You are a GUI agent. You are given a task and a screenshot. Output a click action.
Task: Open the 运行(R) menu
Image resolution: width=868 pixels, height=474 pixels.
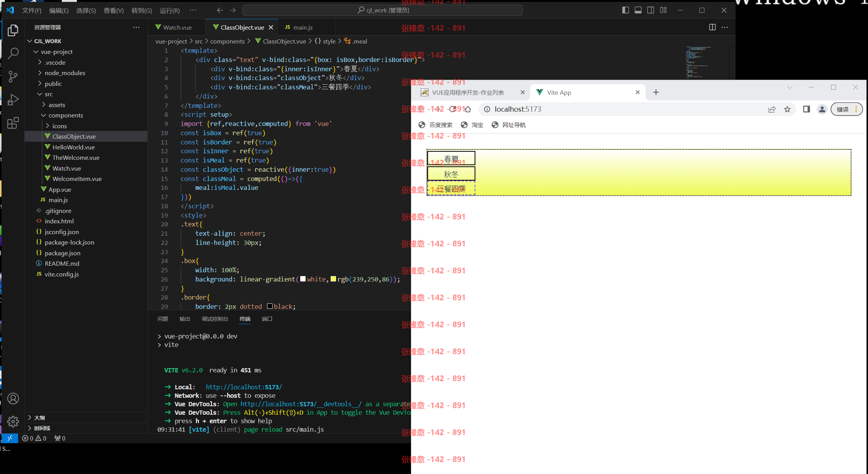tap(170, 10)
